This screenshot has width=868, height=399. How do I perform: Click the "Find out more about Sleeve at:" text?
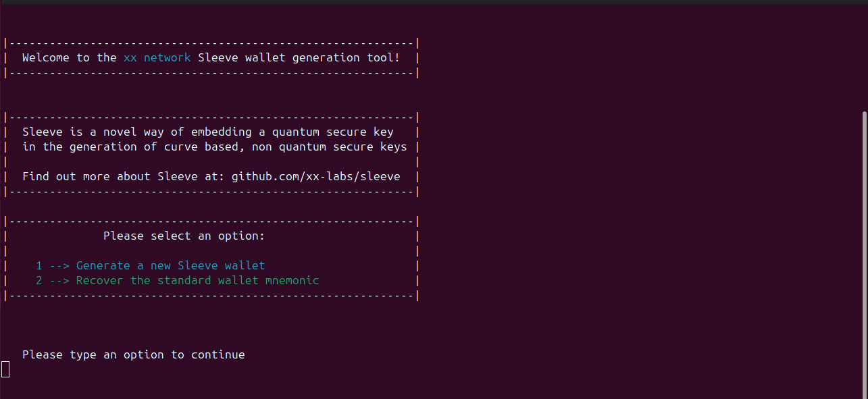pos(124,177)
